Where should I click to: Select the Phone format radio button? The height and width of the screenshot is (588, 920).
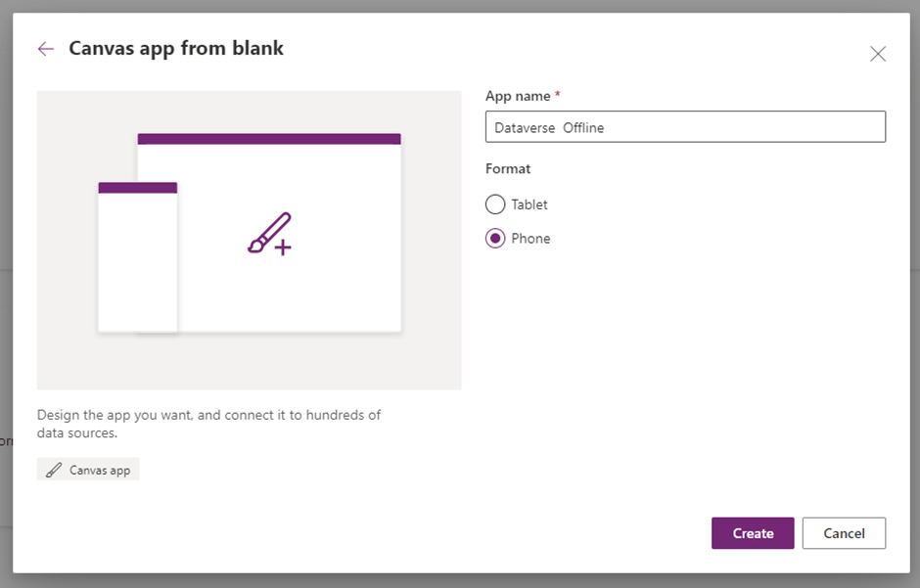(x=495, y=239)
